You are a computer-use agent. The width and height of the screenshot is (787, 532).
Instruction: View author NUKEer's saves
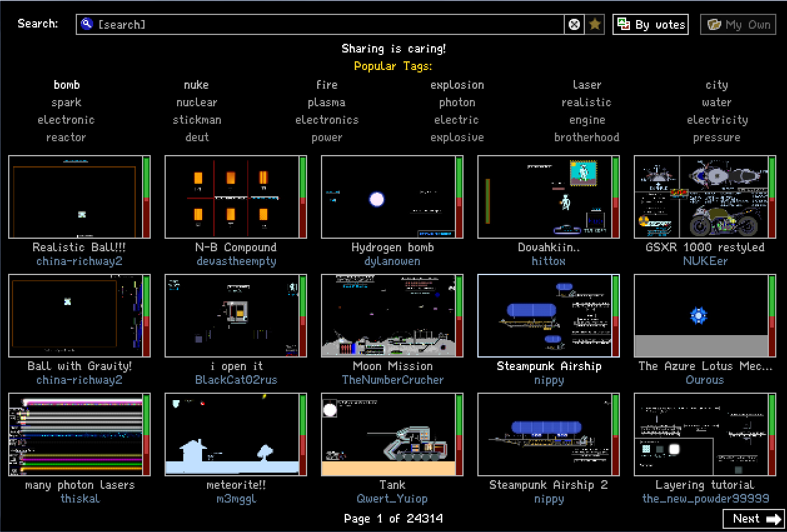[x=705, y=261]
